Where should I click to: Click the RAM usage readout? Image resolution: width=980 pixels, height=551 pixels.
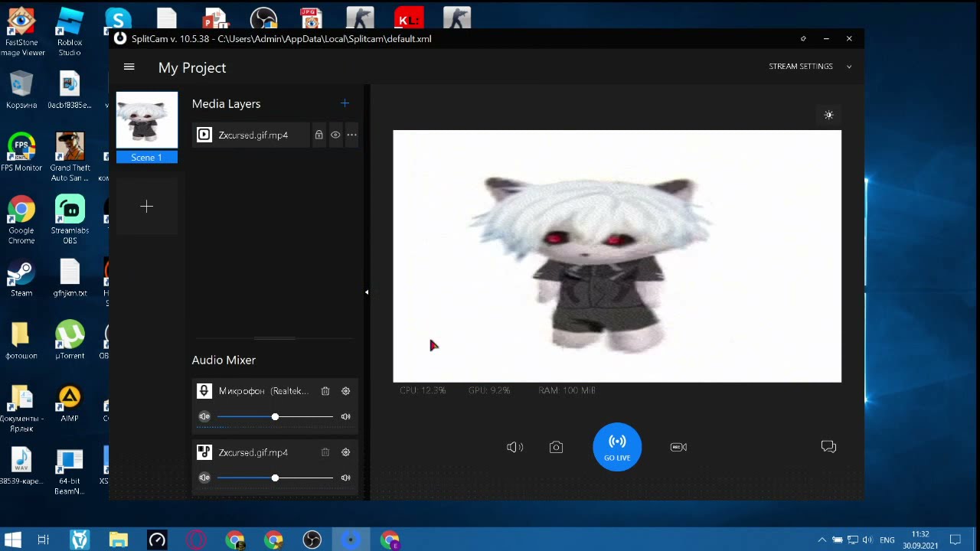(567, 390)
